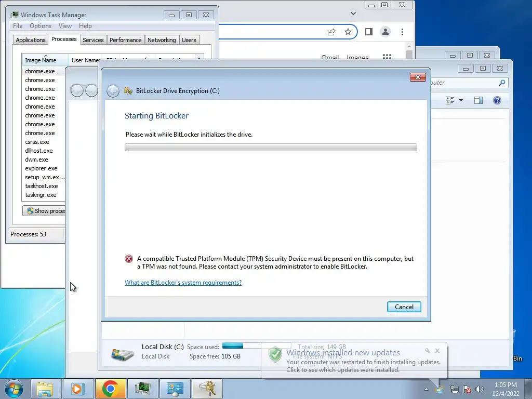The height and width of the screenshot is (399, 532).
Task: Select the Processes tab
Action: click(x=64, y=39)
